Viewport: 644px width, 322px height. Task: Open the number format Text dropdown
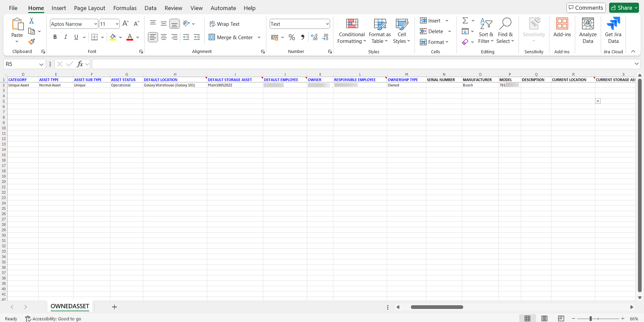tap(327, 24)
